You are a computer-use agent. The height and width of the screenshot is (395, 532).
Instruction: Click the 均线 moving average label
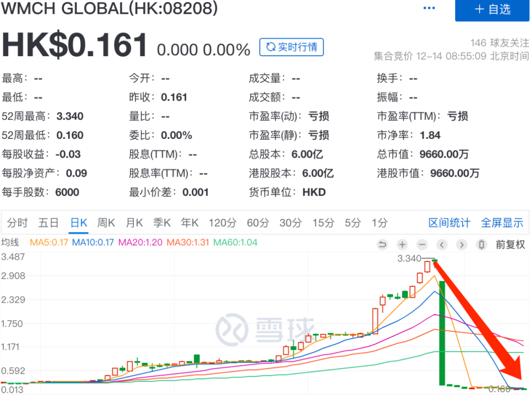coord(10,243)
